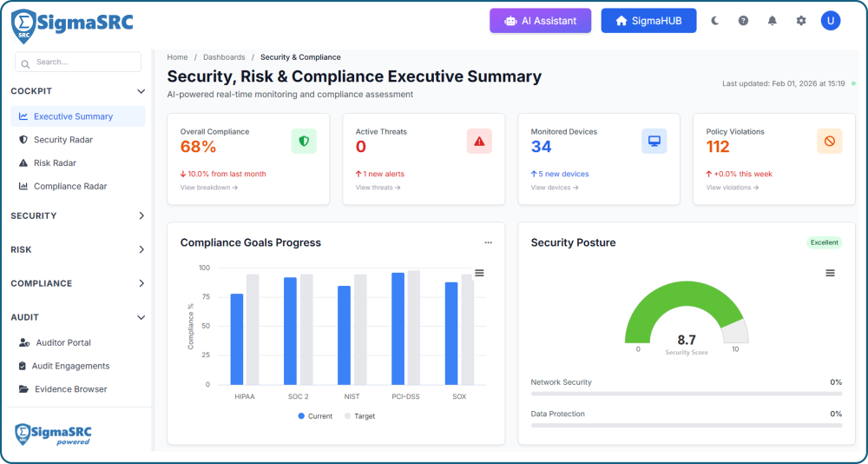The height and width of the screenshot is (464, 868).
Task: Click '1 new alerts' text
Action: point(384,174)
